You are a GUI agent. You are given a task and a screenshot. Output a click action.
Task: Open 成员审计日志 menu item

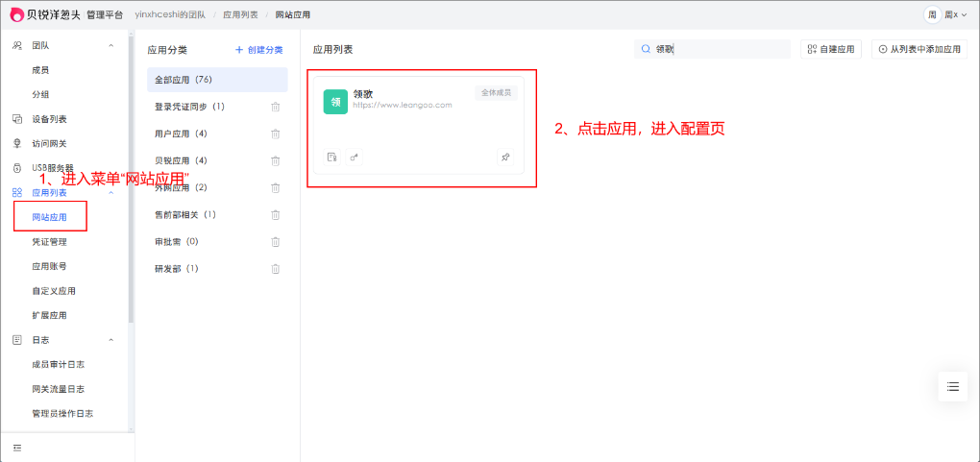pyautogui.click(x=58, y=364)
